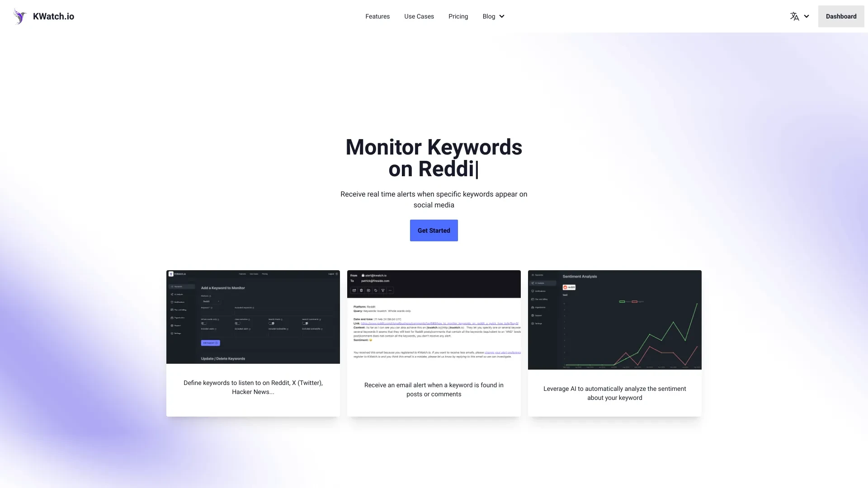Click the language selector icon

pyautogui.click(x=794, y=16)
